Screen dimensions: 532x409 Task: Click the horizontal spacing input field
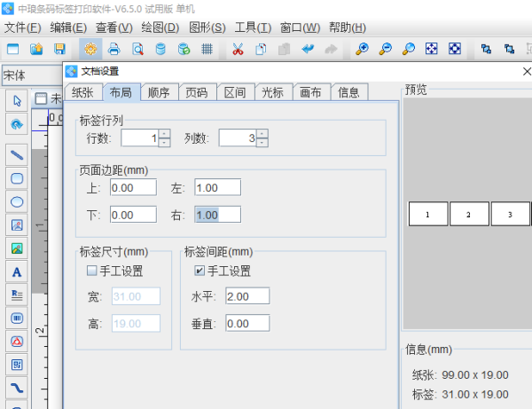[246, 296]
